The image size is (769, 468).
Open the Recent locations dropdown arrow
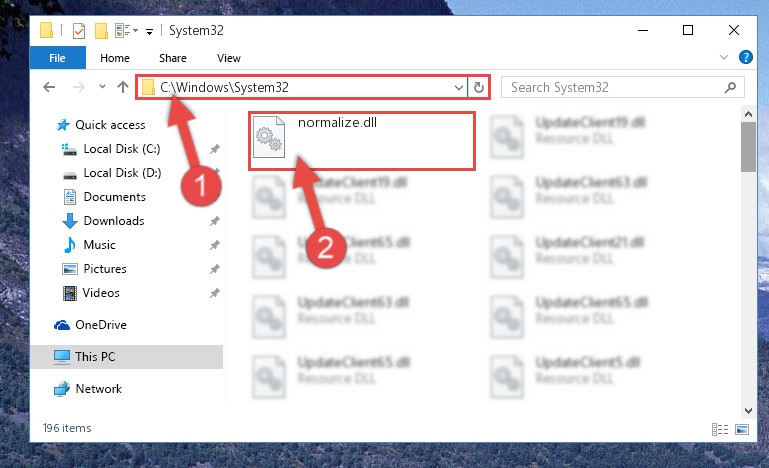pos(102,87)
